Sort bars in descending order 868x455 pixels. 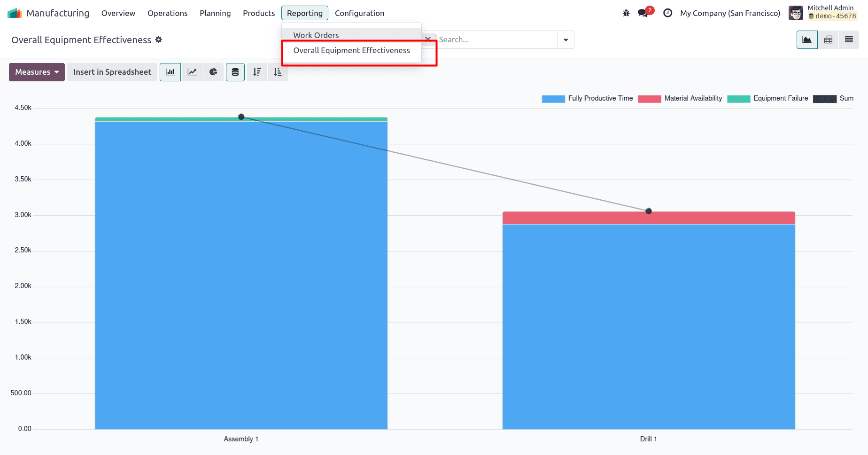point(257,72)
